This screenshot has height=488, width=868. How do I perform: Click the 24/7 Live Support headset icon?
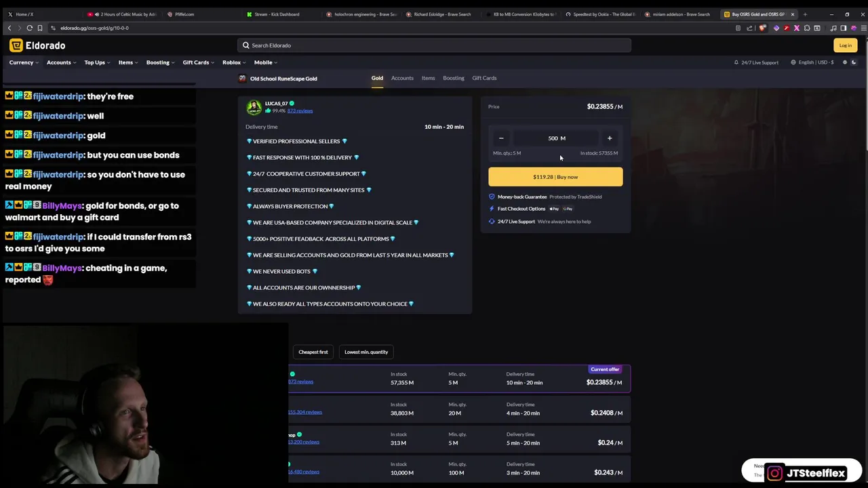tap(492, 222)
